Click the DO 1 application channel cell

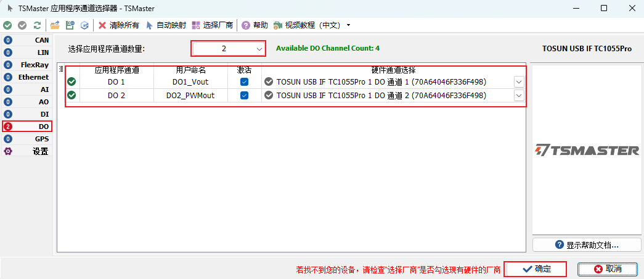pyautogui.click(x=116, y=82)
